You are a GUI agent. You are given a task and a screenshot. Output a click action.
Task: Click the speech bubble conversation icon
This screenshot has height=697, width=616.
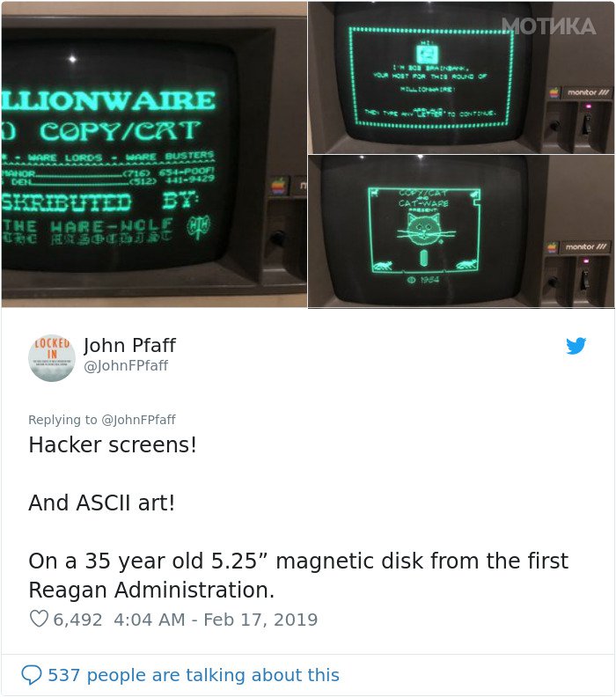pyautogui.click(x=32, y=675)
